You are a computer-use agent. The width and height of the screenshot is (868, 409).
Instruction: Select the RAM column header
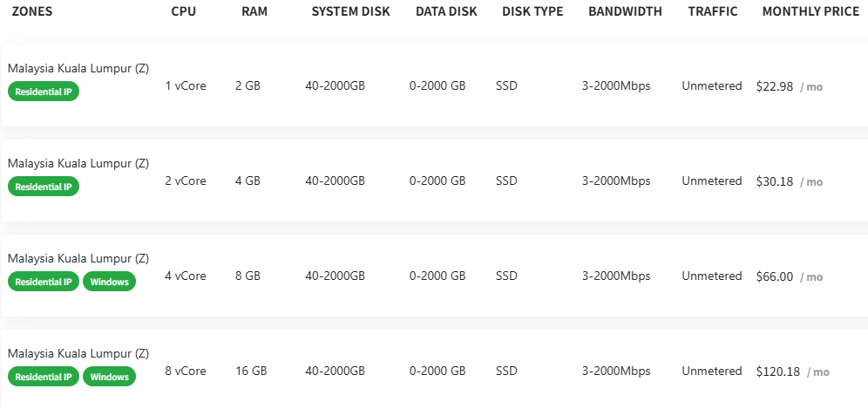point(254,12)
